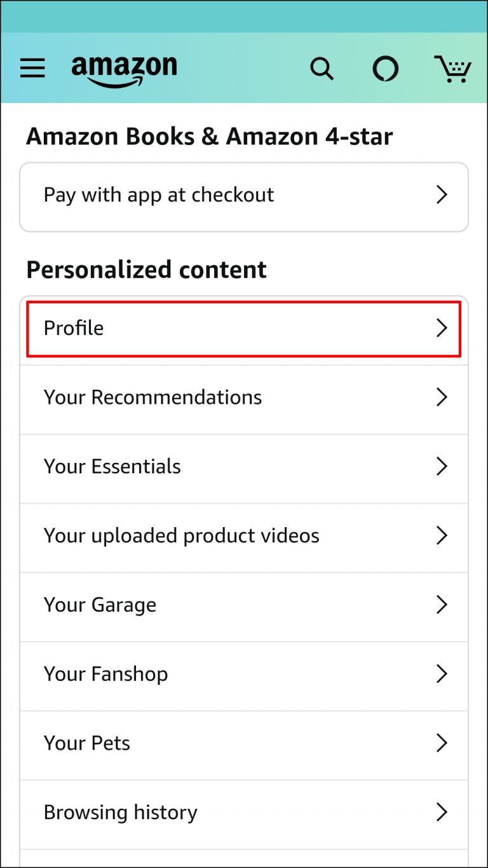View Browsing history

pyautogui.click(x=121, y=812)
